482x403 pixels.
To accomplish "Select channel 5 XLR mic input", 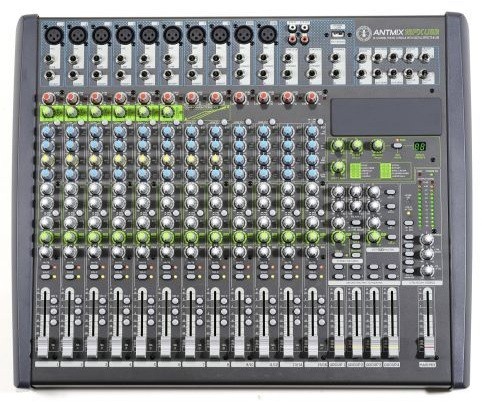I will pos(148,34).
